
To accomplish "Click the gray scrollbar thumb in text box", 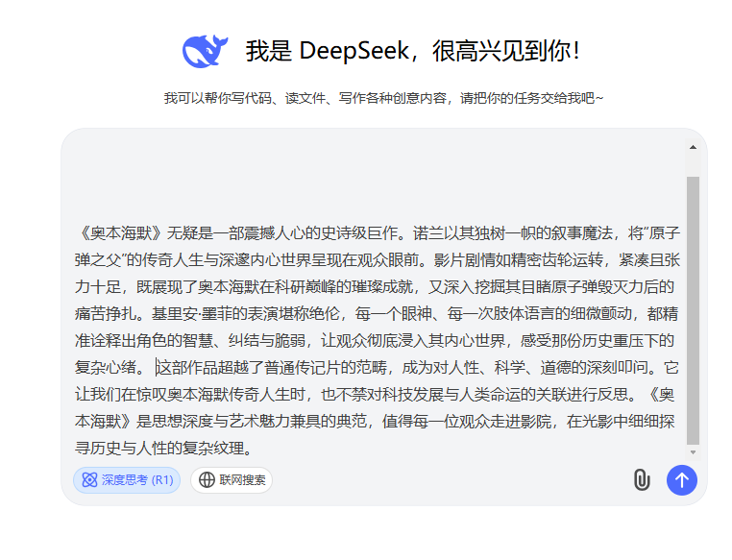I will point(693,307).
